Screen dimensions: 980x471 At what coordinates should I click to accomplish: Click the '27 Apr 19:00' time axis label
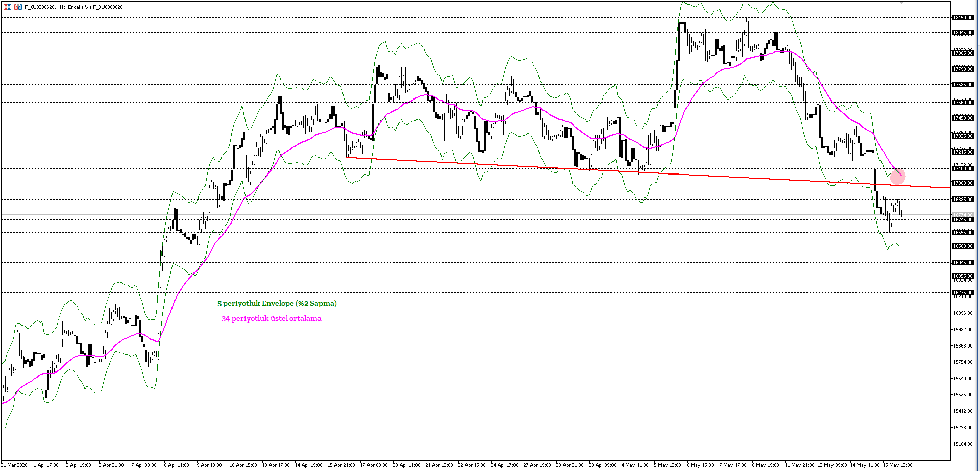[537, 465]
